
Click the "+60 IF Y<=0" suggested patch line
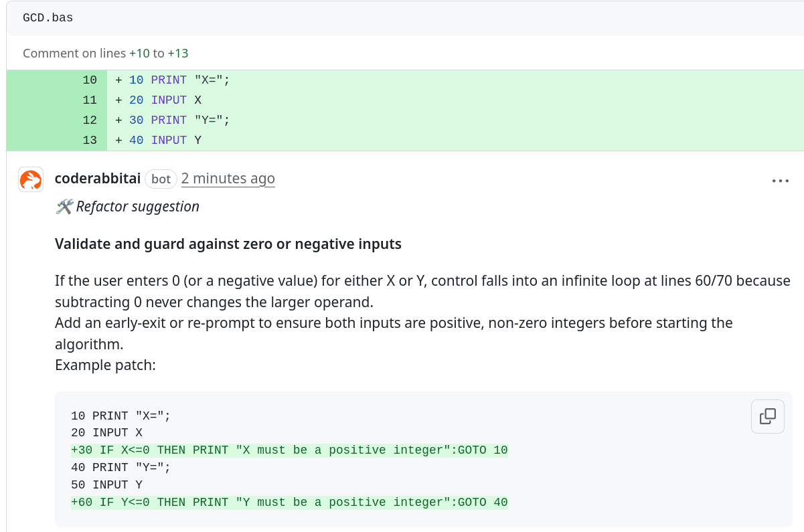click(x=289, y=503)
